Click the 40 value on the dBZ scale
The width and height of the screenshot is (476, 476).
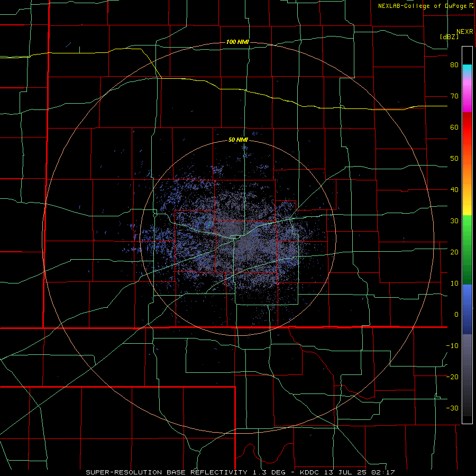(x=454, y=190)
